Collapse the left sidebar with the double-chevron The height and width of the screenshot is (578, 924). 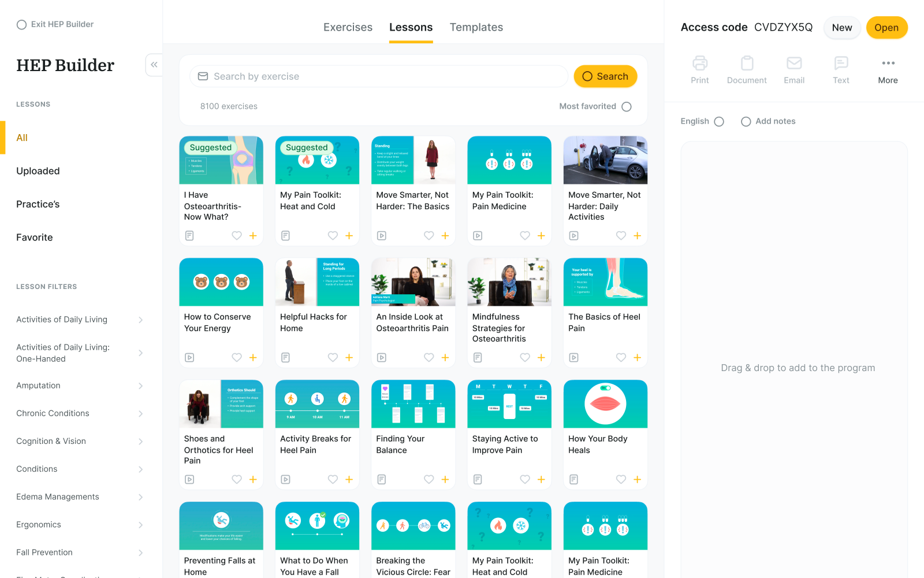[x=154, y=65]
